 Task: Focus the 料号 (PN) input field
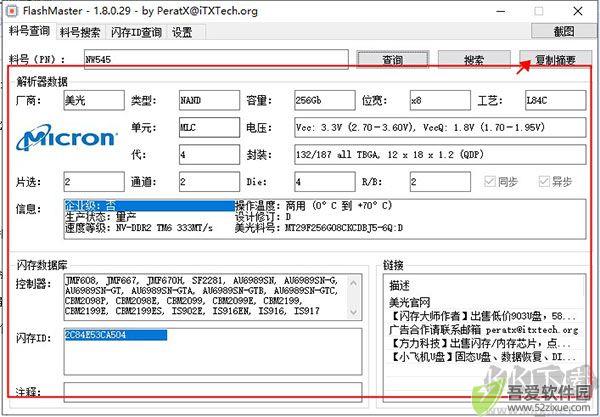(x=216, y=59)
